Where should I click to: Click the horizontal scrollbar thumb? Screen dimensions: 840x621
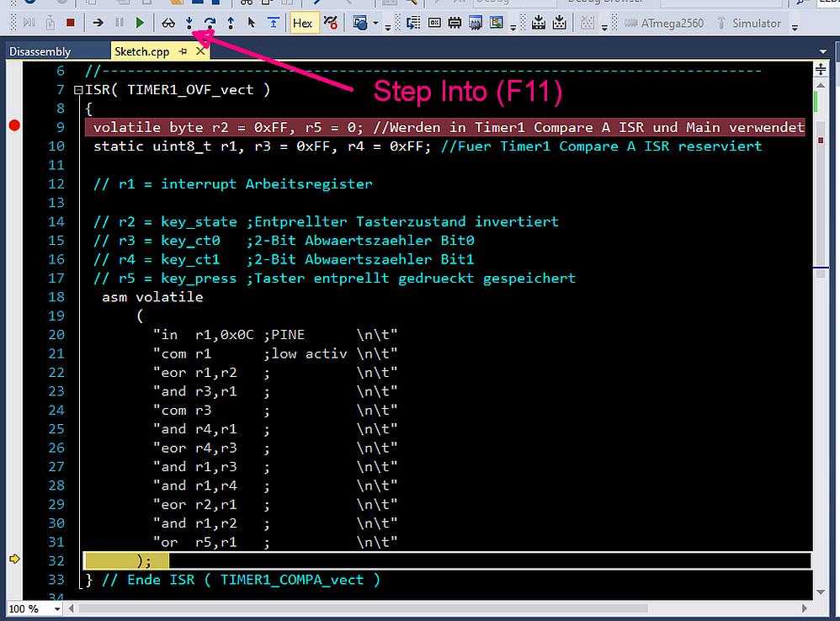(364, 608)
